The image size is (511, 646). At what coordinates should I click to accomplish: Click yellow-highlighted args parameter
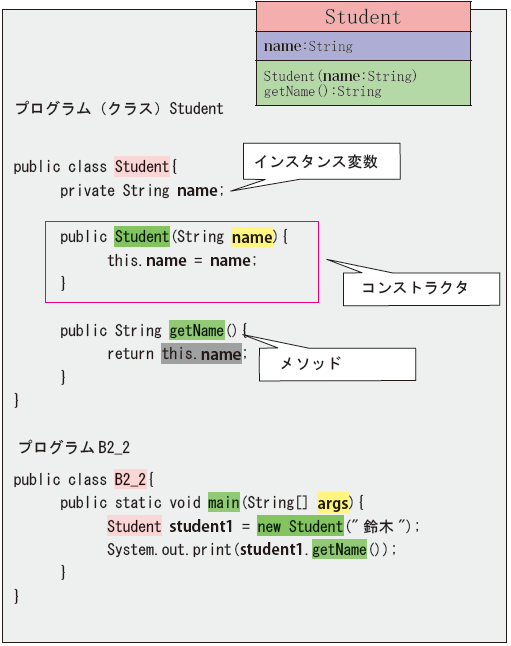[x=333, y=503]
